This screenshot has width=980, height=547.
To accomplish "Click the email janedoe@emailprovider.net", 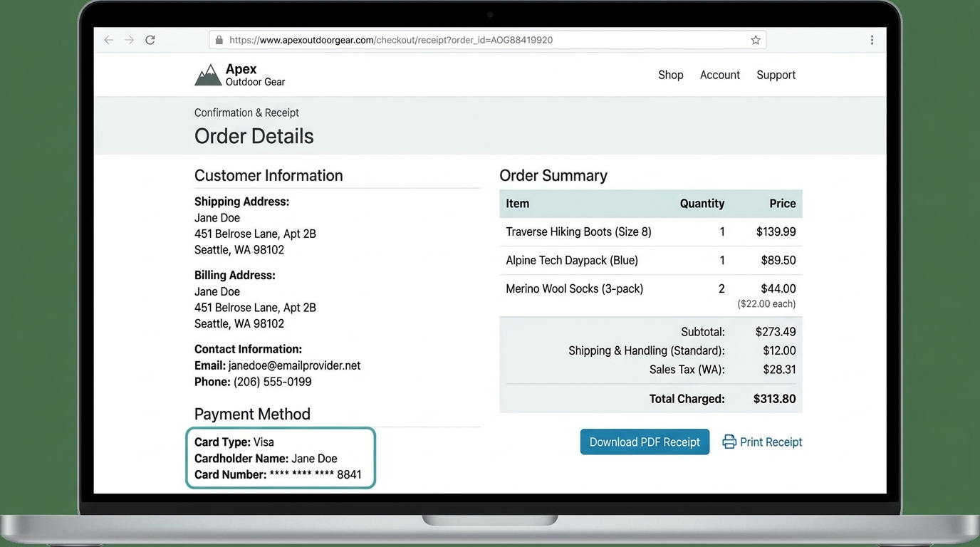I will [x=294, y=365].
